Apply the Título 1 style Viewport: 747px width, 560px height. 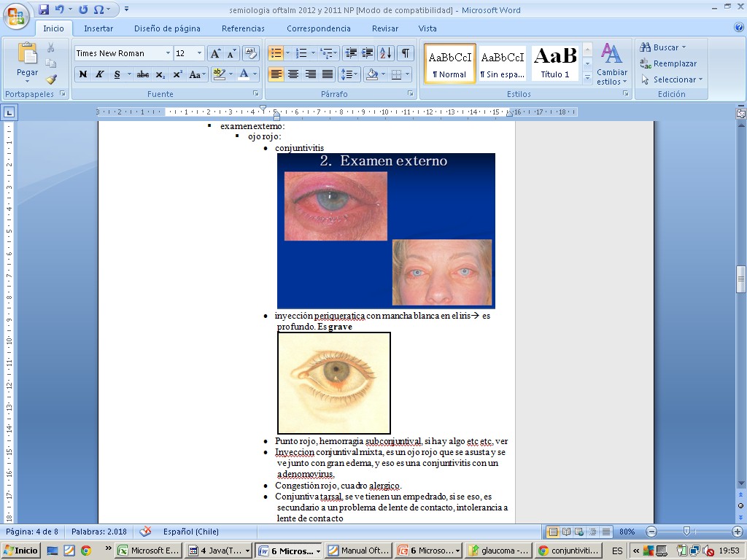pos(555,63)
